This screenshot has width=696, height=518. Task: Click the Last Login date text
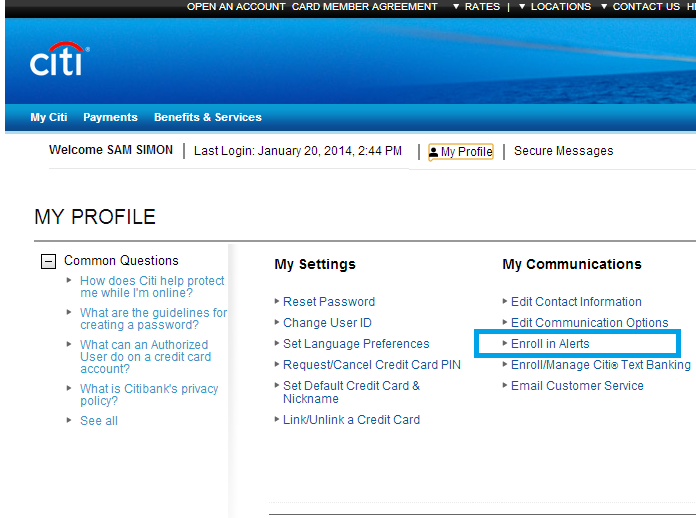298,151
